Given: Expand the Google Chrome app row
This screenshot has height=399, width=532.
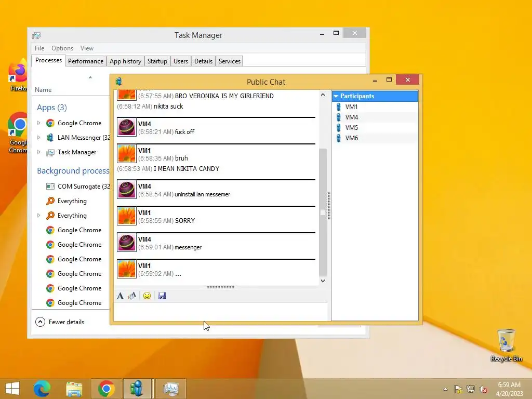Looking at the screenshot, I should tap(38, 123).
